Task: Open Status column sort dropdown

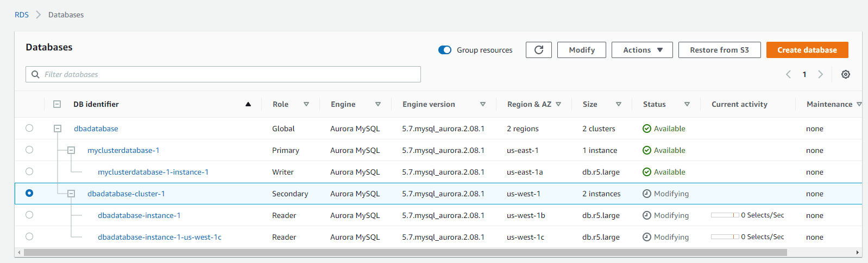Action: [x=687, y=104]
